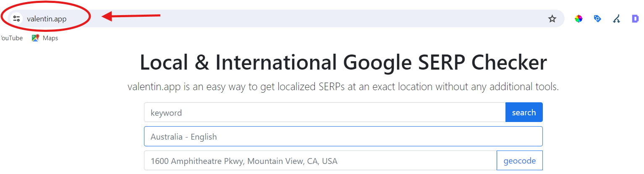Click the Local & International Google SERP Checker heading

pos(343,62)
